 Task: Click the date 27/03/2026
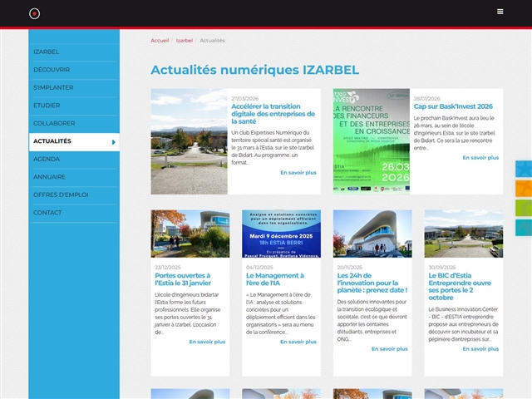pyautogui.click(x=244, y=99)
